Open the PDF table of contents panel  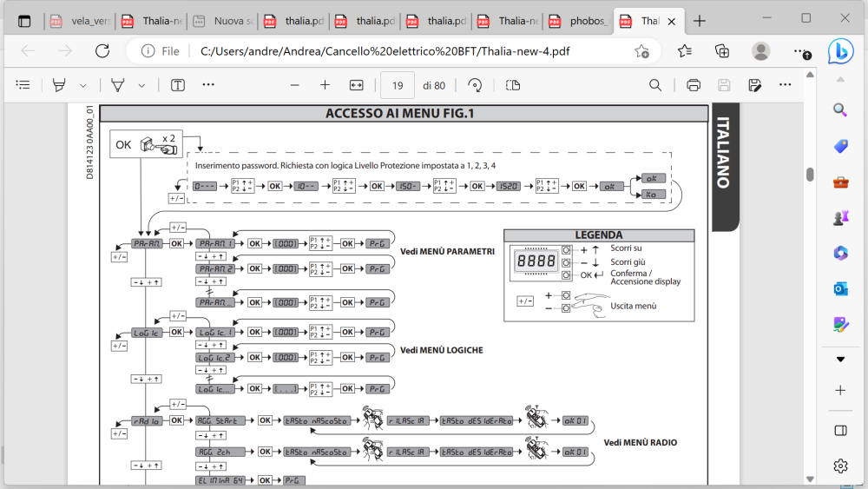(23, 85)
